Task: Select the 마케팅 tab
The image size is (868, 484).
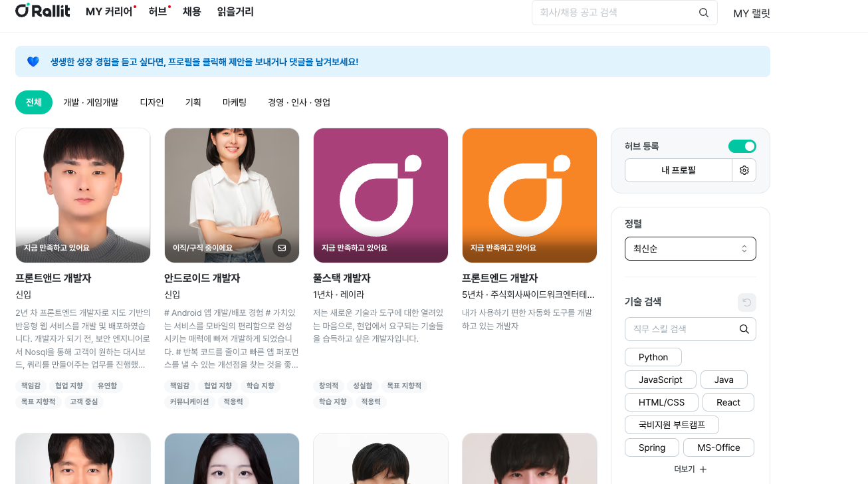Action: 235,102
